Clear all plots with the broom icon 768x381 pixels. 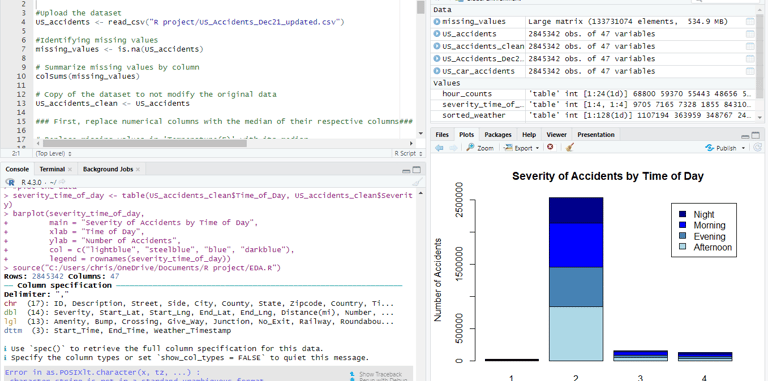[x=569, y=147]
